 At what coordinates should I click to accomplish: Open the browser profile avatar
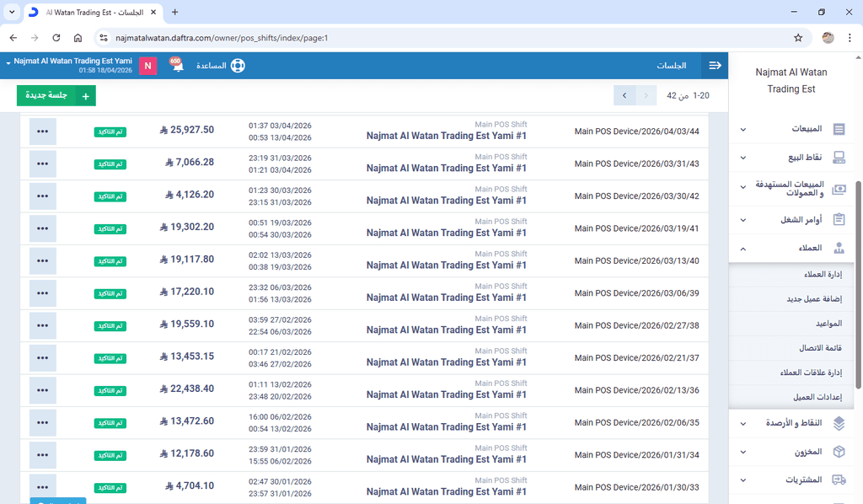tap(828, 38)
